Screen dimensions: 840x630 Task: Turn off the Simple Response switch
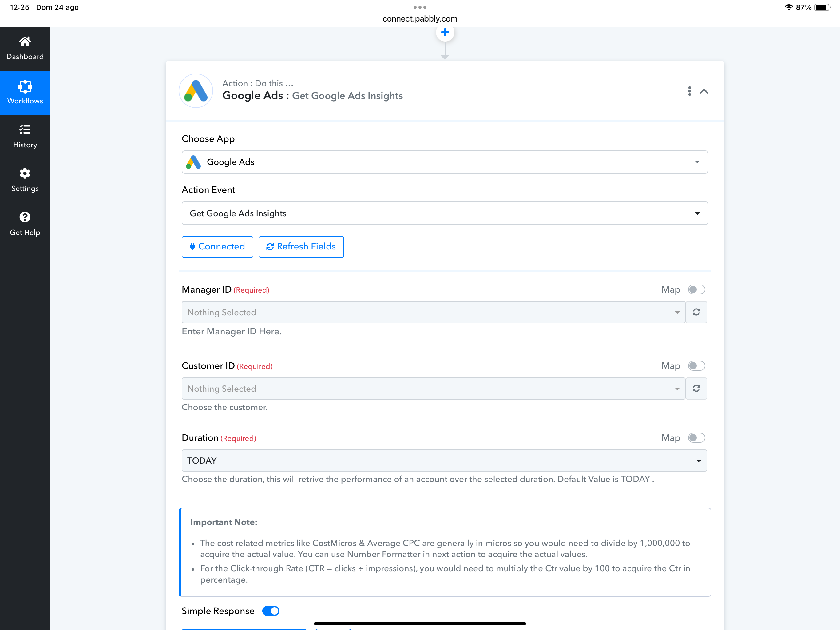(x=271, y=611)
